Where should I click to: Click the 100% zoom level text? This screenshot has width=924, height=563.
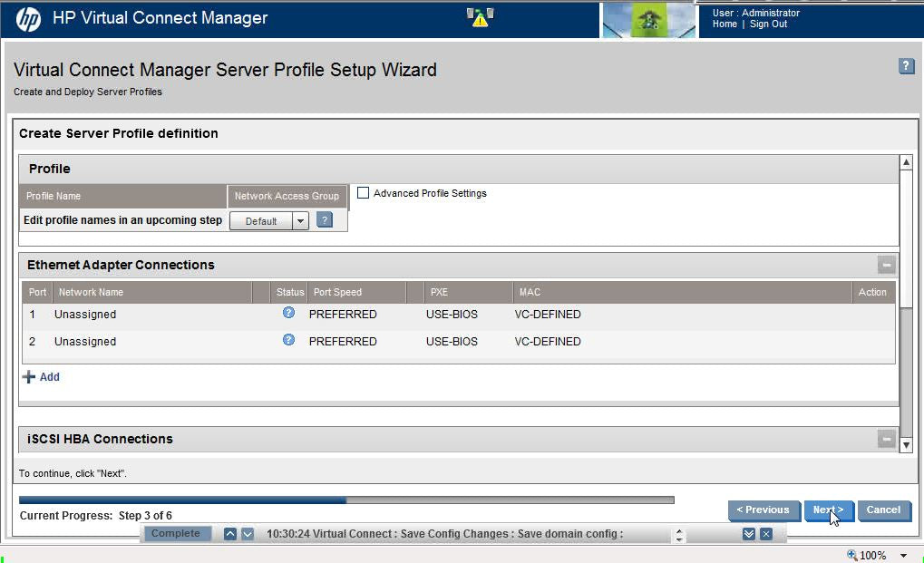(872, 556)
